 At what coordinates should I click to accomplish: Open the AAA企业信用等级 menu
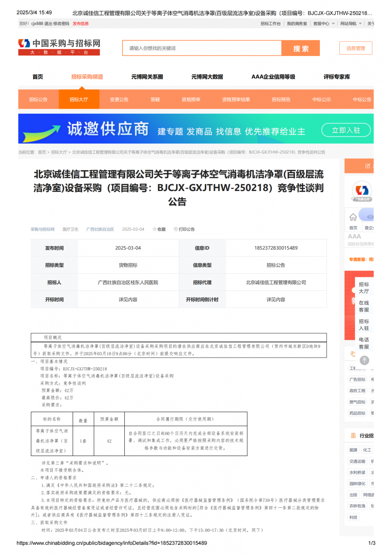click(273, 77)
